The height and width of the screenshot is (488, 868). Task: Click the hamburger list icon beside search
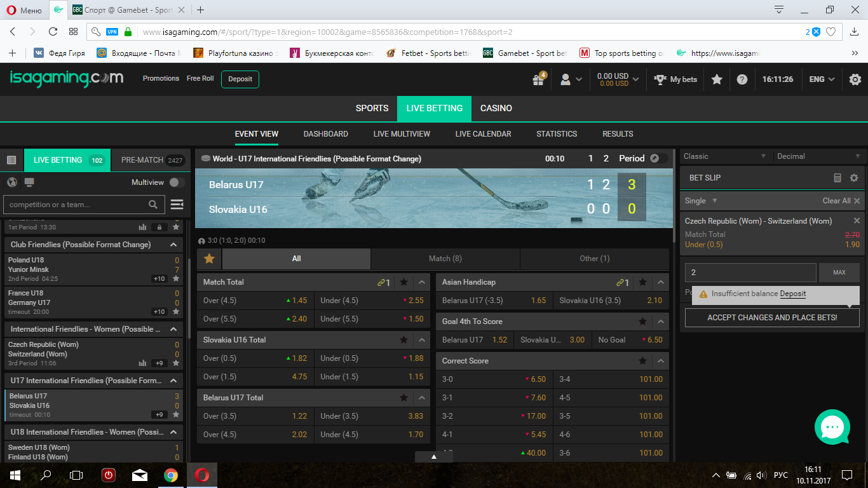point(177,205)
